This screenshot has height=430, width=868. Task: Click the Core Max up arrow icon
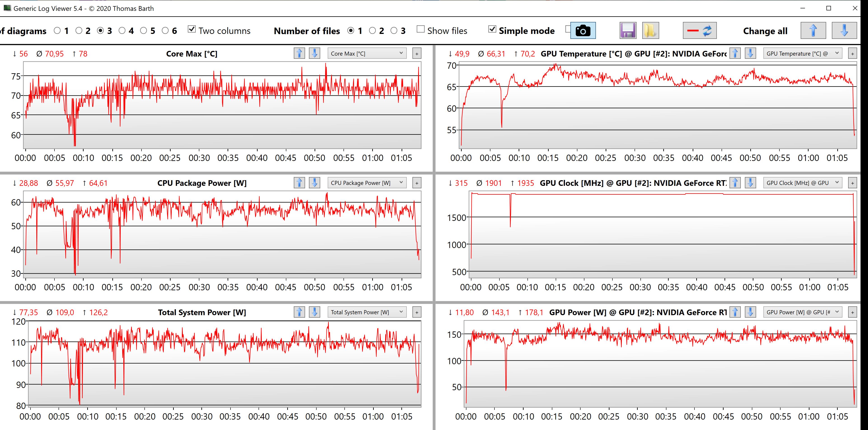click(299, 53)
